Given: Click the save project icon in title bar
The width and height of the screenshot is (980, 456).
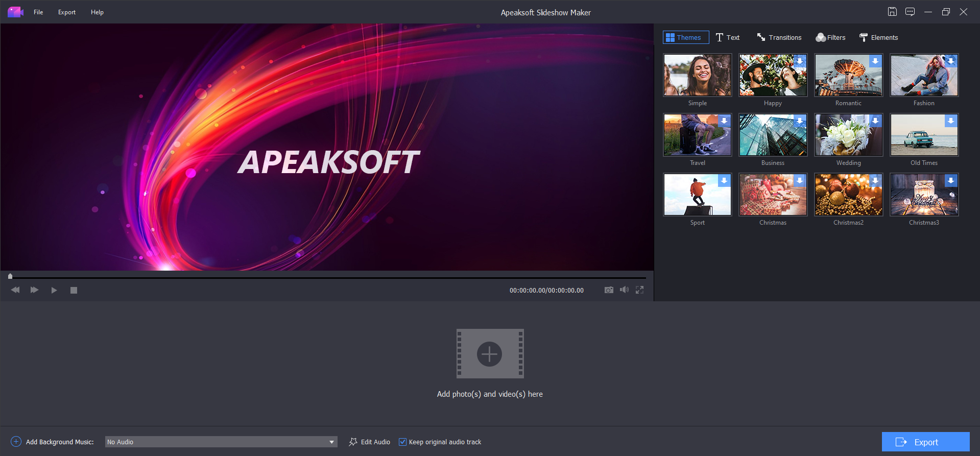Looking at the screenshot, I should (892, 12).
